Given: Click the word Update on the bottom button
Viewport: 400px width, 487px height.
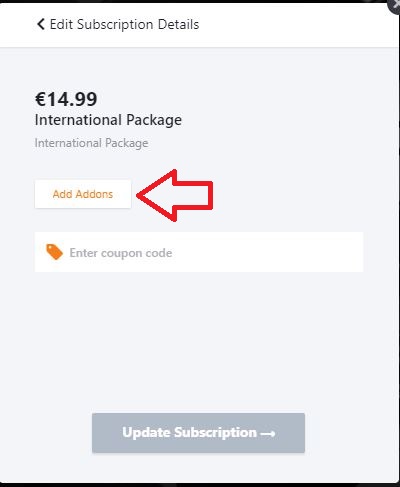Looking at the screenshot, I should point(146,433).
